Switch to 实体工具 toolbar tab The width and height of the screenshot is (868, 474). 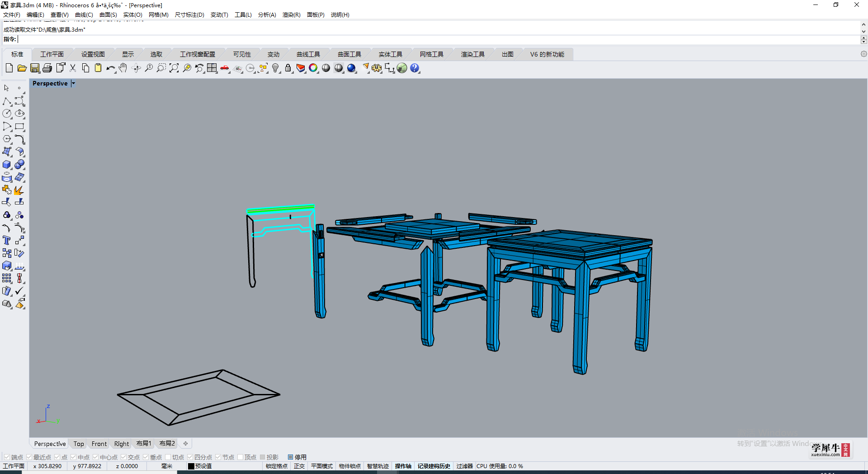pos(391,54)
